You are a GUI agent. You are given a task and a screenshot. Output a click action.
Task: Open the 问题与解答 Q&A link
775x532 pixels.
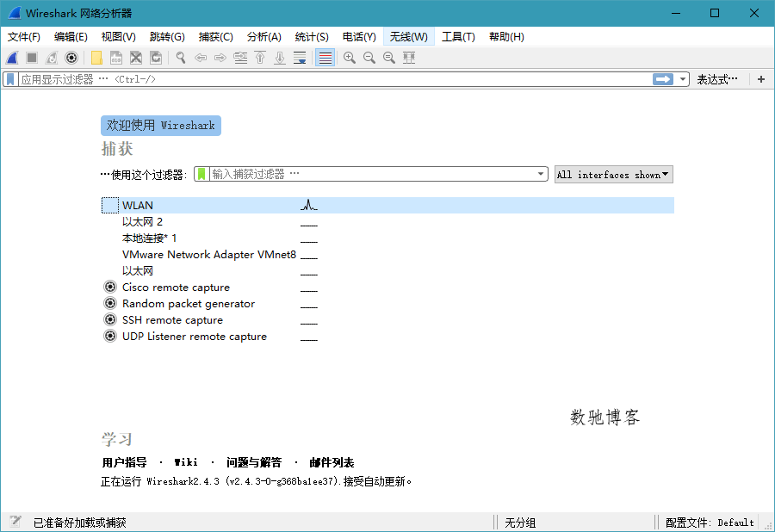click(254, 462)
